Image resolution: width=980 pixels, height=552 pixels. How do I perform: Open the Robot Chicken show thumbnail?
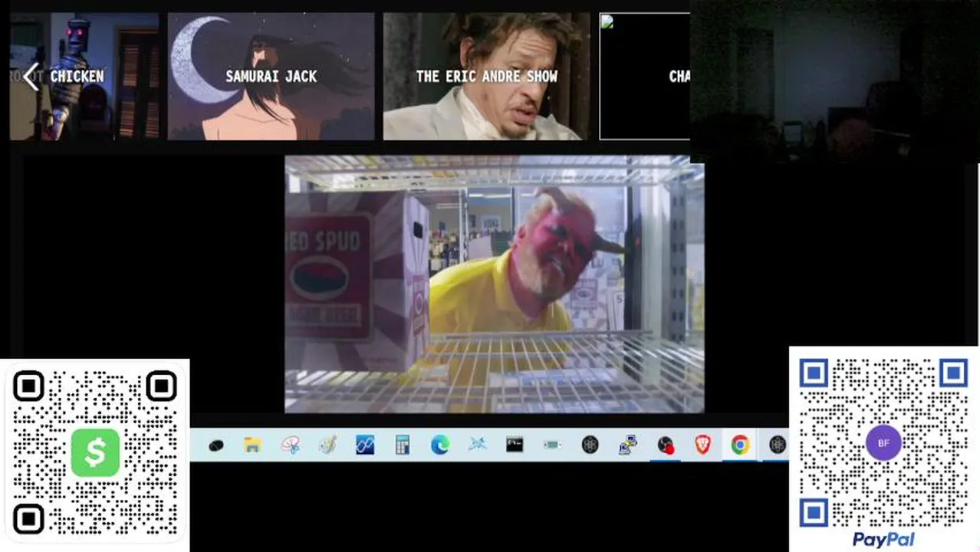84,77
